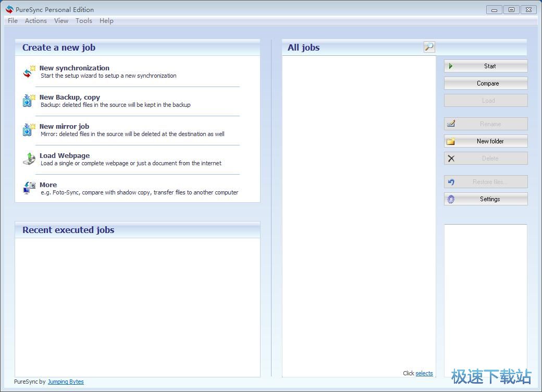Click the New folder button label
The height and width of the screenshot is (392, 542).
[490, 141]
